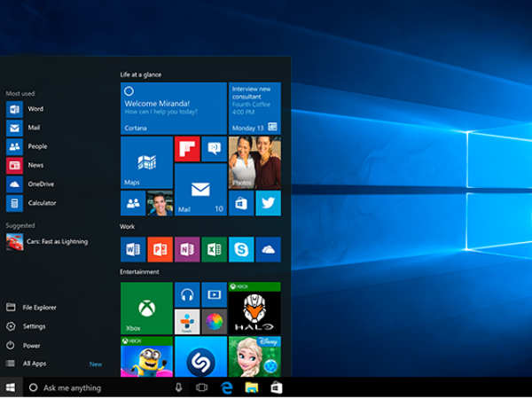Click the Windows Start button
The image size is (532, 399).
pyautogui.click(x=11, y=388)
